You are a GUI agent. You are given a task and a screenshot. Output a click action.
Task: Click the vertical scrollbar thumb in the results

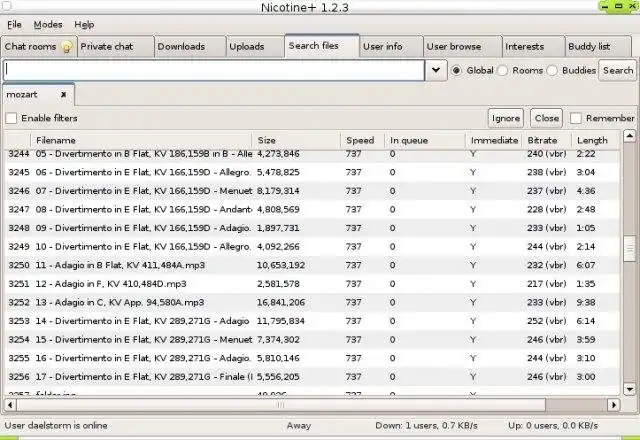click(x=629, y=248)
